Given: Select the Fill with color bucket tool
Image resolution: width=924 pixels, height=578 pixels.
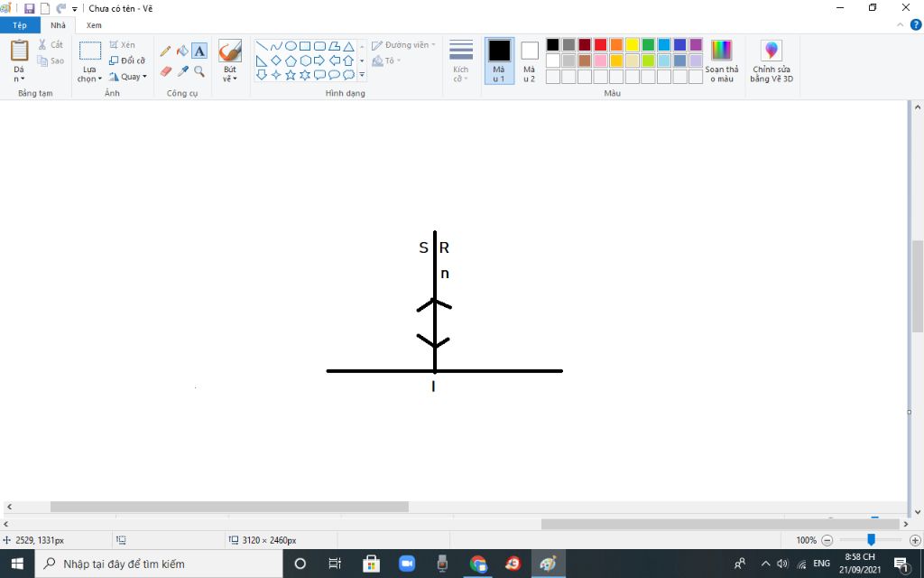Looking at the screenshot, I should pos(182,51).
